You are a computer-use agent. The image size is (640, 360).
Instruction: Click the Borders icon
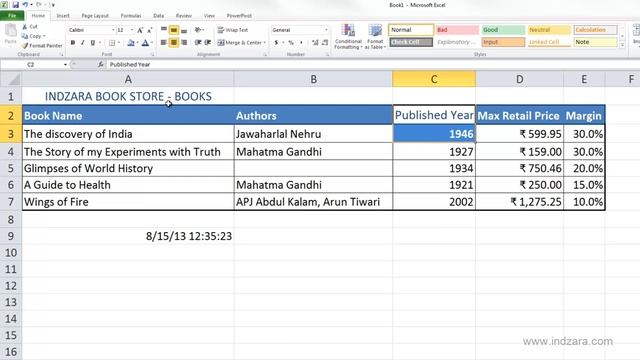click(x=111, y=42)
